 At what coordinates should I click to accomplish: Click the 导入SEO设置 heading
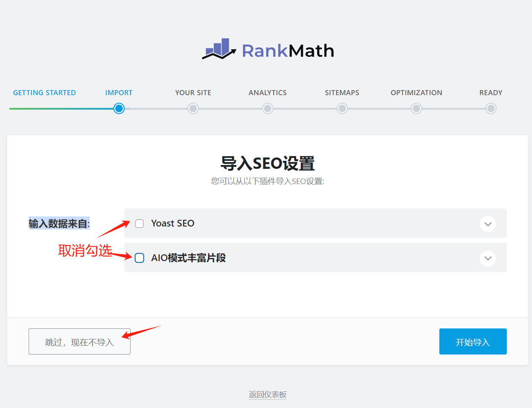pyautogui.click(x=267, y=163)
